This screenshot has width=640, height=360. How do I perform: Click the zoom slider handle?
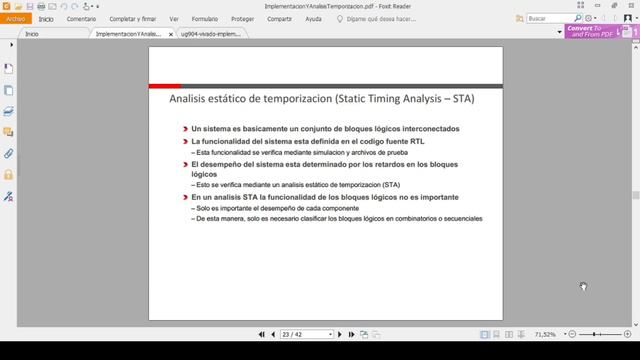point(594,334)
